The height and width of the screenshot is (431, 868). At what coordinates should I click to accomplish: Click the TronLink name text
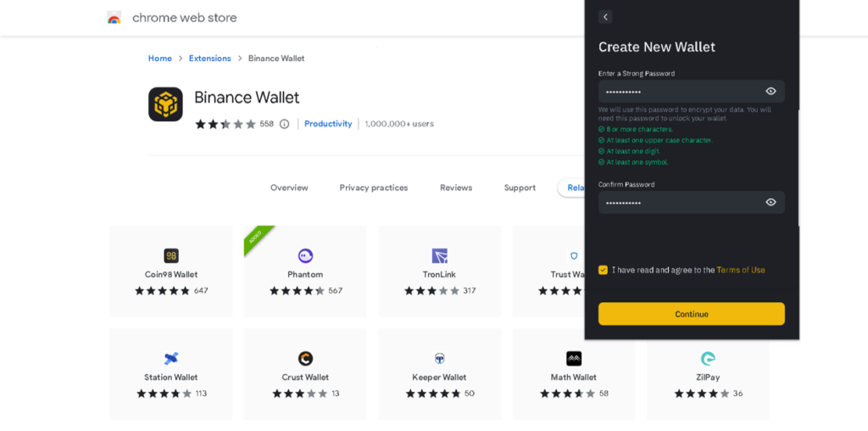(440, 275)
